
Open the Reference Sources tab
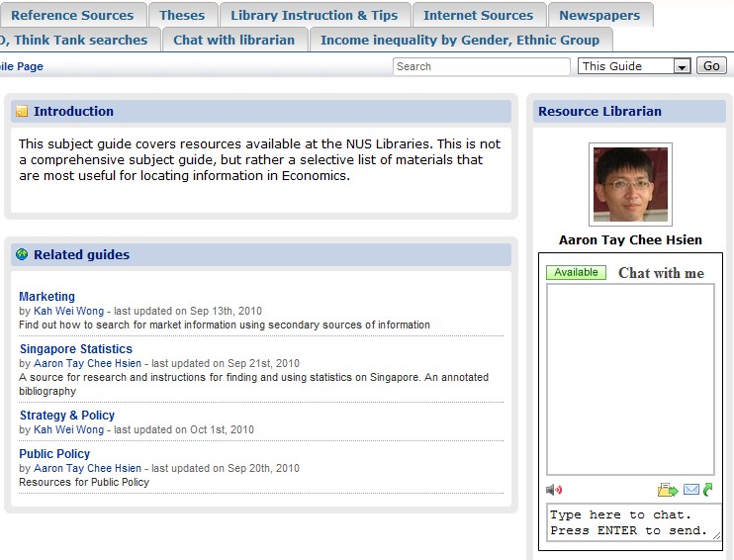pos(72,15)
